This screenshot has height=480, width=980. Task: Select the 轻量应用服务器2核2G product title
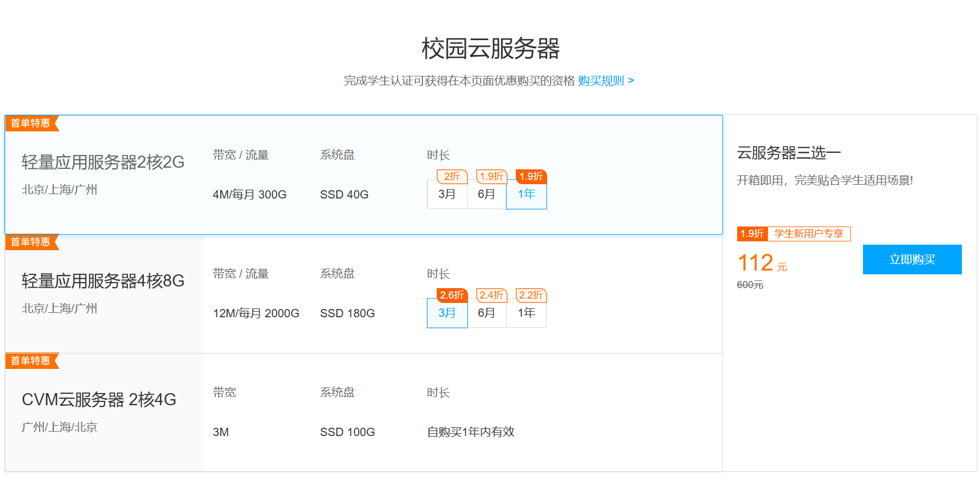tap(103, 162)
